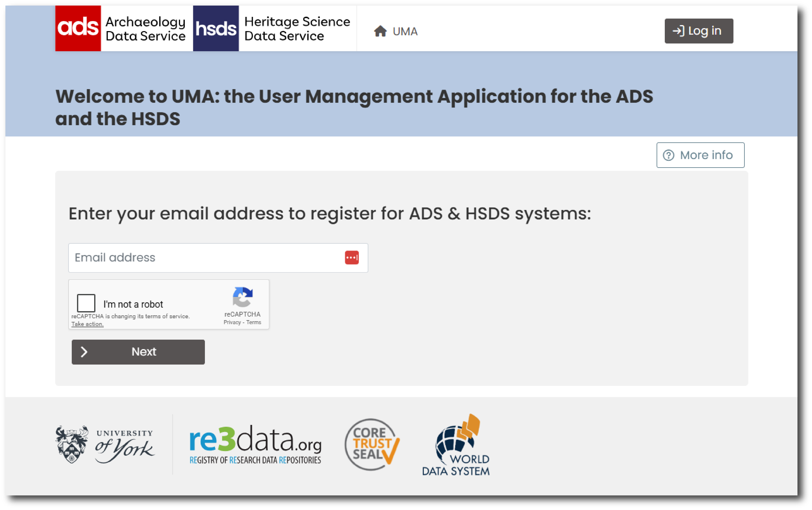Open the reCAPTCHA Take action link
Viewport: 812px width, 510px height.
(x=87, y=324)
